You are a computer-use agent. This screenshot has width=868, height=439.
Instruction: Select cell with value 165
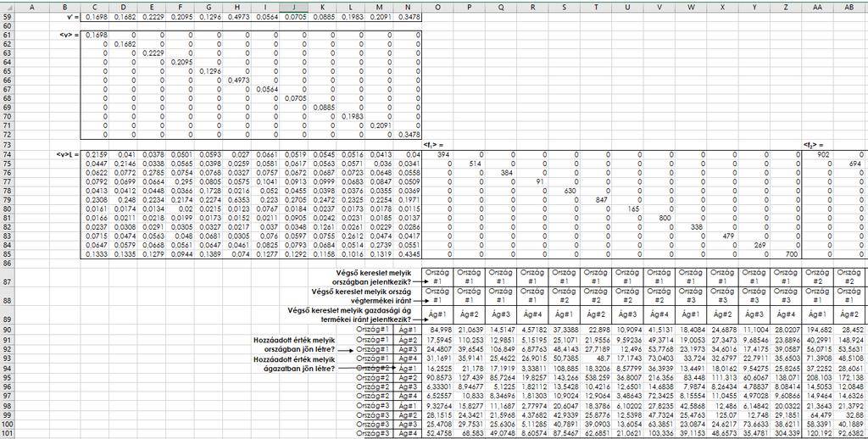pyautogui.click(x=627, y=208)
